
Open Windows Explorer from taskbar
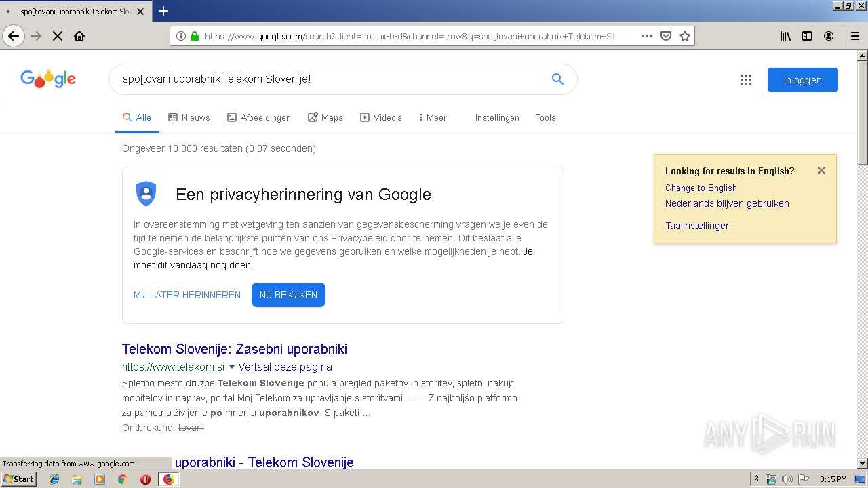[x=77, y=479]
